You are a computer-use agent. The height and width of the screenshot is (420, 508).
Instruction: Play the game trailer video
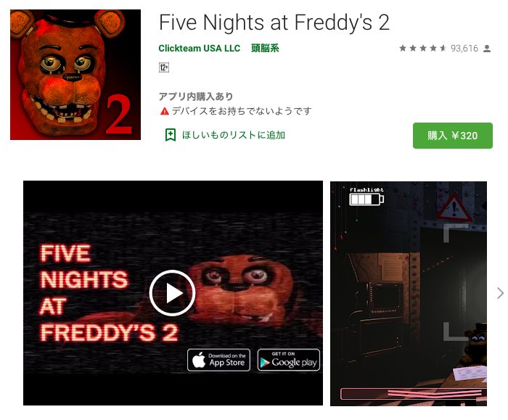click(x=172, y=293)
